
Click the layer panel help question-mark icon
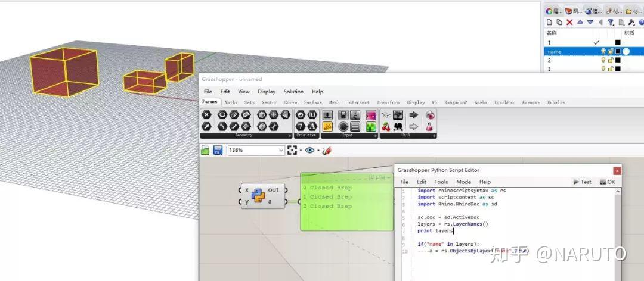click(642, 22)
